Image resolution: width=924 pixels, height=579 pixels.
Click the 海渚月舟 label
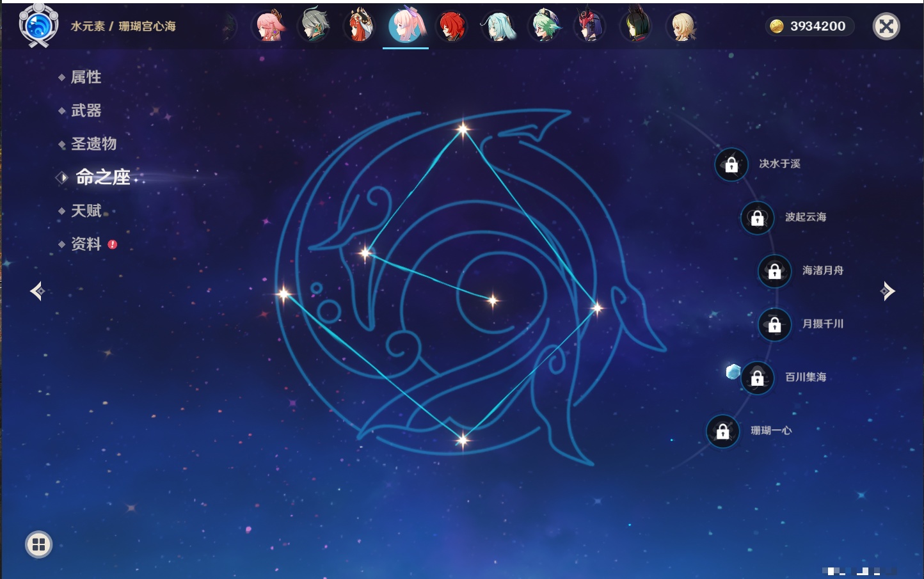[x=823, y=271]
